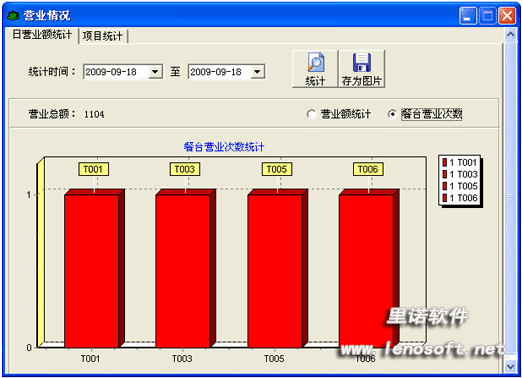
Task: Click the yellow T001 label above bar
Action: [x=94, y=169]
